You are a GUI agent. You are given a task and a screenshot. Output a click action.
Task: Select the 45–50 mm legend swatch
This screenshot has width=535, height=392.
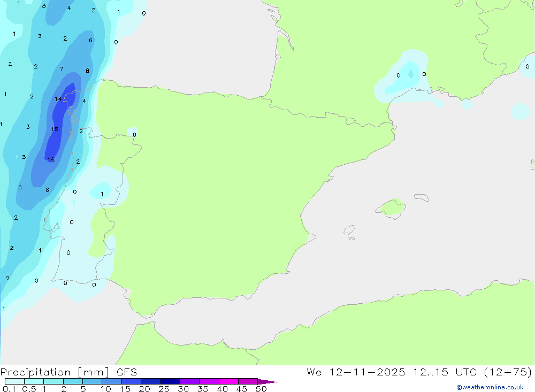tap(248, 381)
